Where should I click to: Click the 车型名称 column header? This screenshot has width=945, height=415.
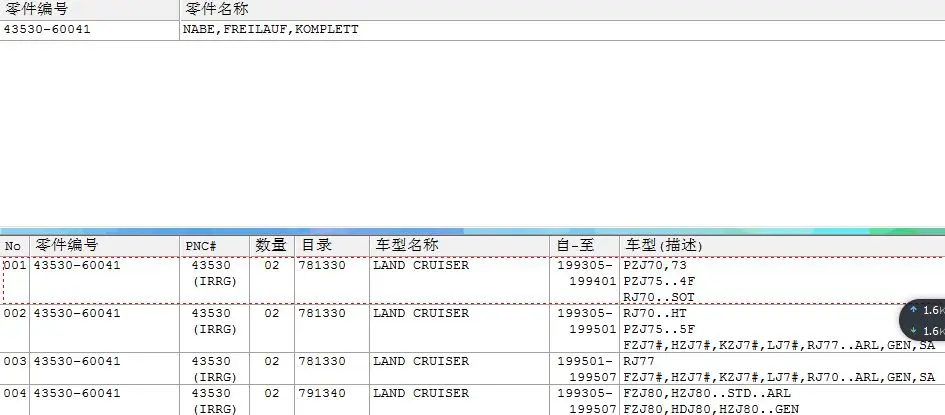[x=459, y=246]
